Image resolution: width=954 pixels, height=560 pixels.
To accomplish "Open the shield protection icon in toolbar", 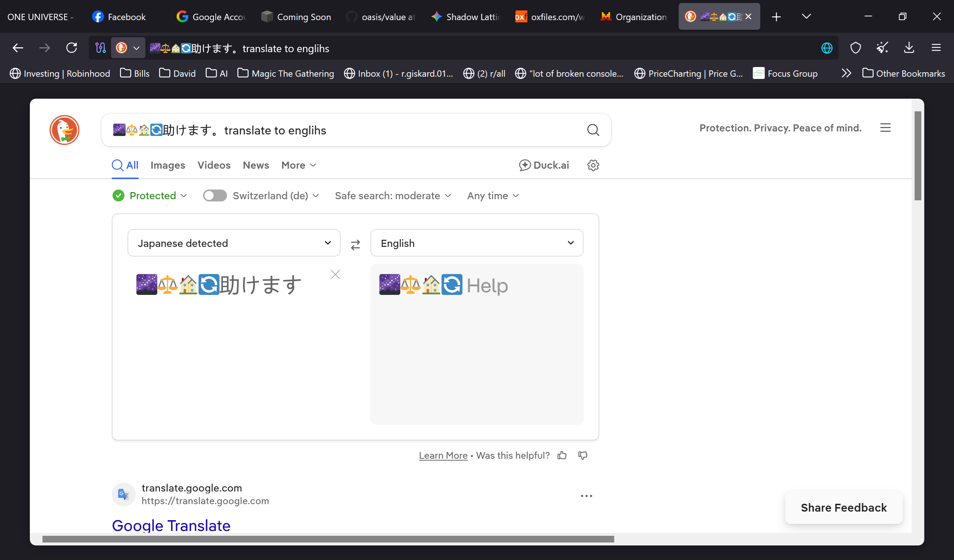I will [856, 48].
